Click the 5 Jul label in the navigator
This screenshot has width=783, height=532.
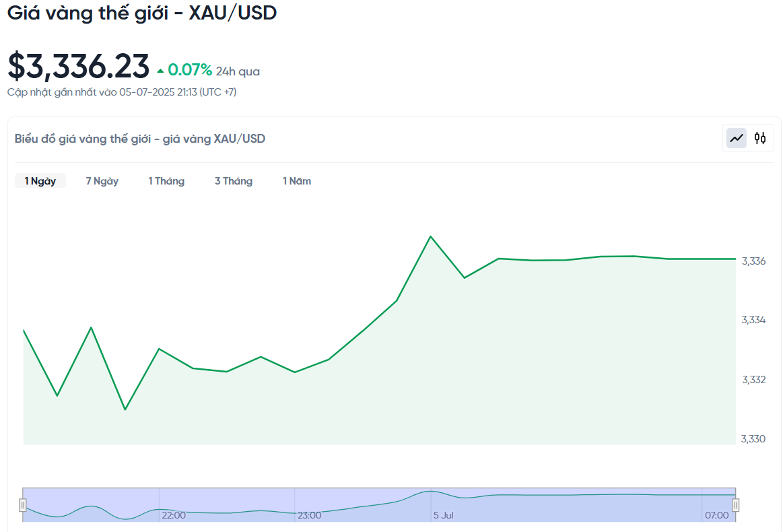[444, 515]
